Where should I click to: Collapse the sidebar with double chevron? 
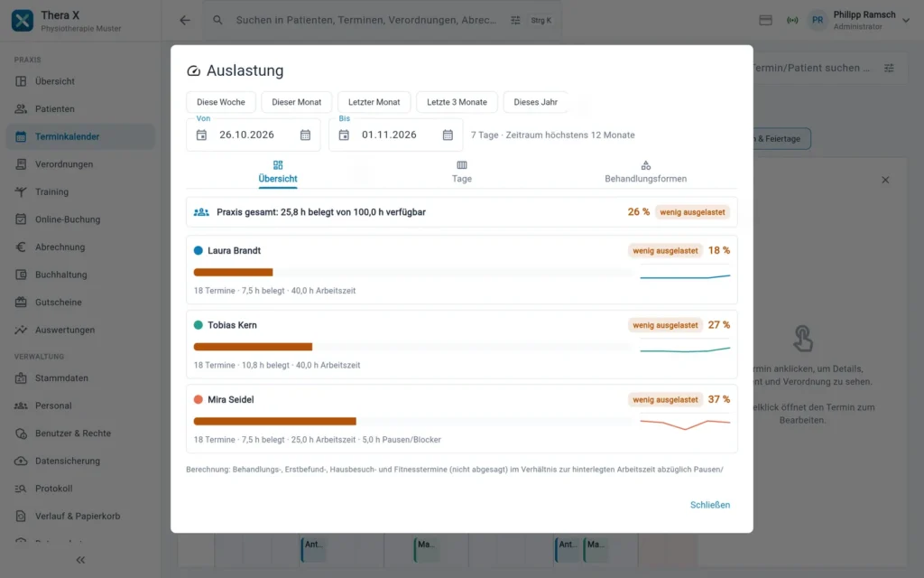pos(80,560)
